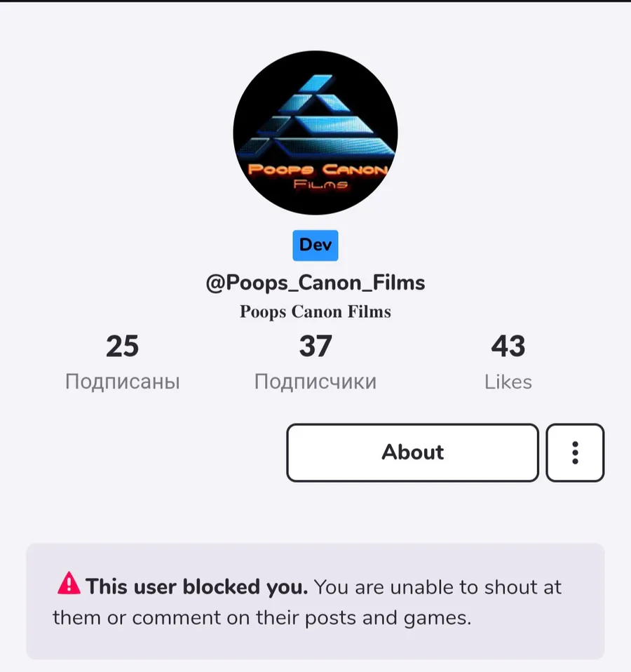Tap the Подписчики label
The width and height of the screenshot is (631, 672).
[315, 382]
